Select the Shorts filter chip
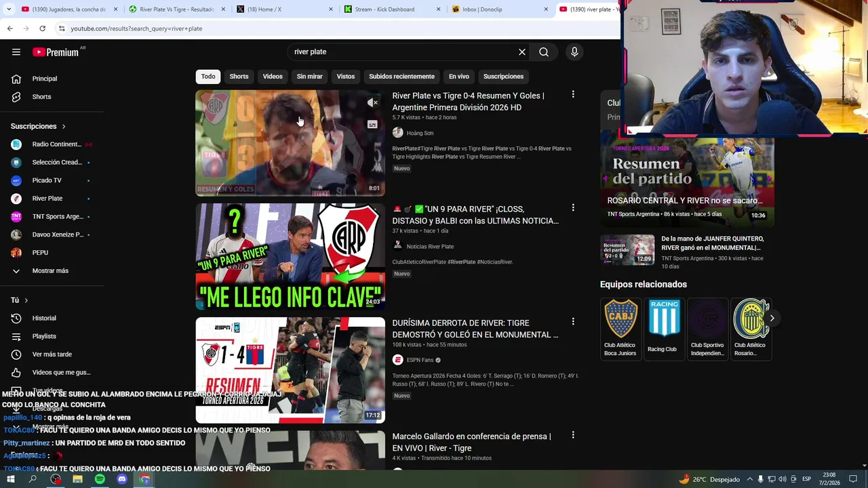 239,77
